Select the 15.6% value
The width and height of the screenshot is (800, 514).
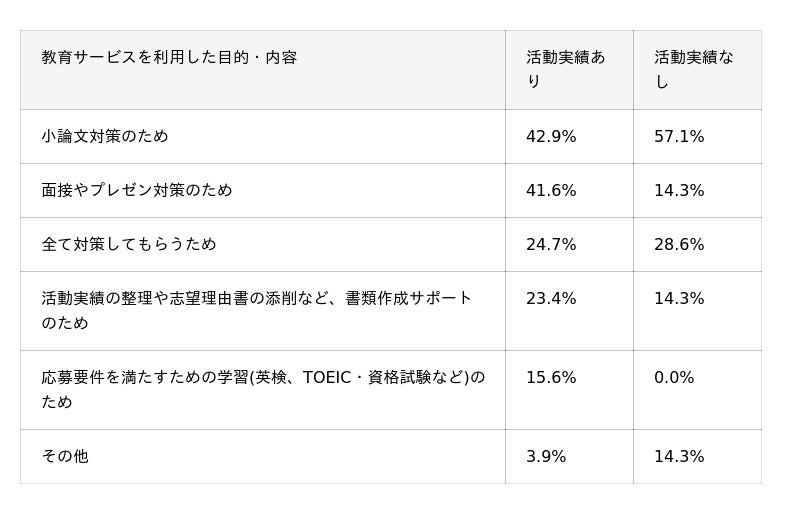(x=551, y=378)
